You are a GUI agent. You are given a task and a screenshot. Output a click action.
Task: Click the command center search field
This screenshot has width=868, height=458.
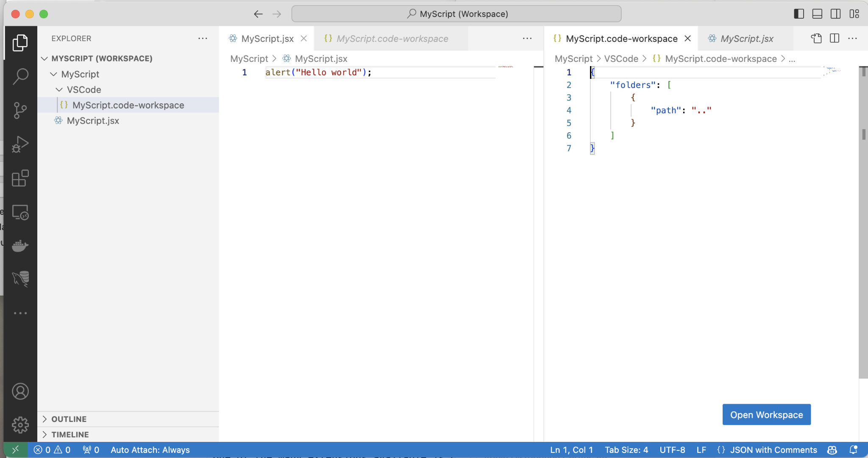click(x=456, y=14)
